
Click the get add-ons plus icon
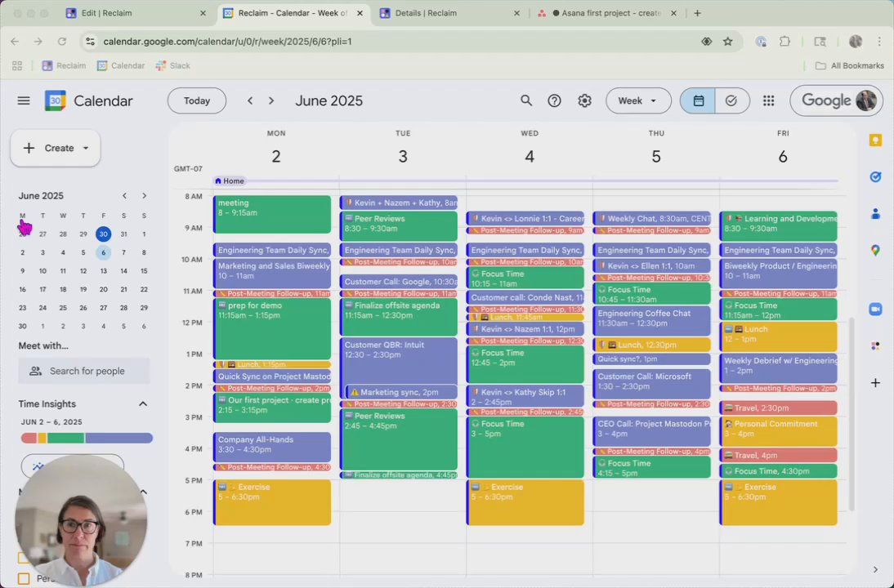tap(875, 383)
